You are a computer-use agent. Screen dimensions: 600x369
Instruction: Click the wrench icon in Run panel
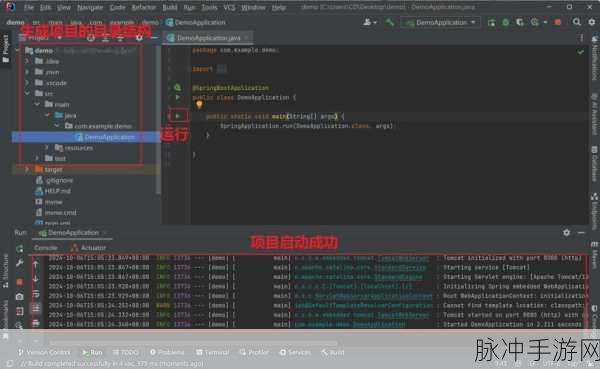(20, 263)
